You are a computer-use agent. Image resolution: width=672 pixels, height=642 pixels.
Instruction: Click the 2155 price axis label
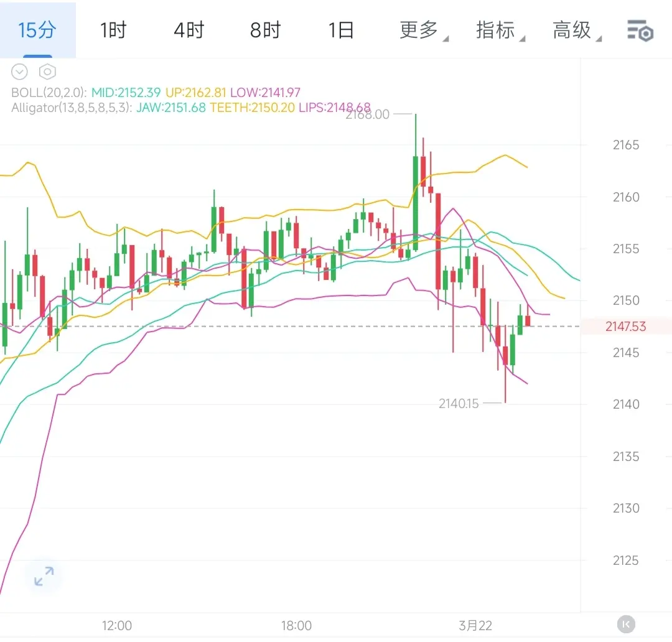[x=626, y=249]
